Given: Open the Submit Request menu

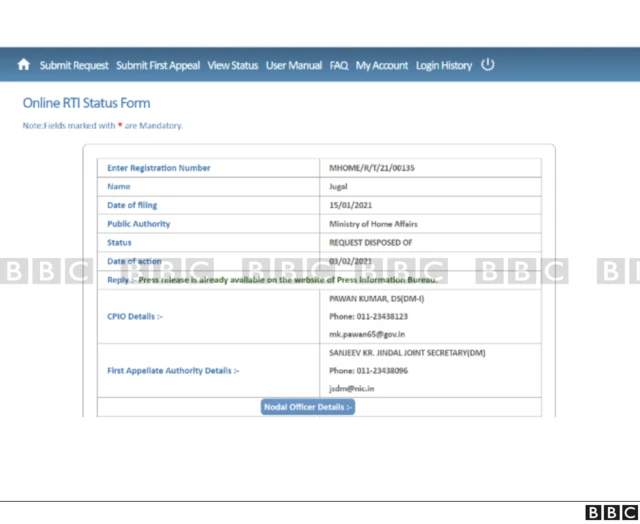Looking at the screenshot, I should pos(74,66).
